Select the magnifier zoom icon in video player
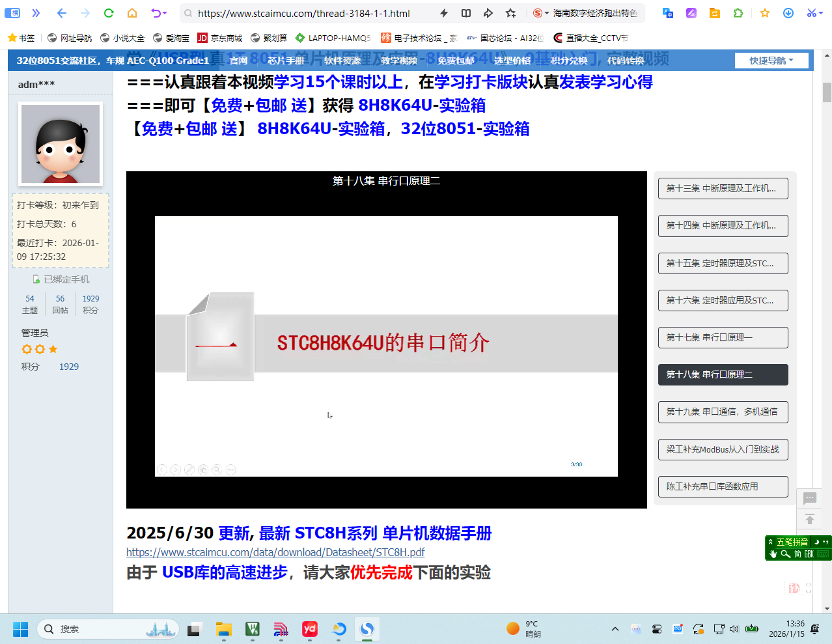Screen dimensions: 832x644 coord(217,469)
